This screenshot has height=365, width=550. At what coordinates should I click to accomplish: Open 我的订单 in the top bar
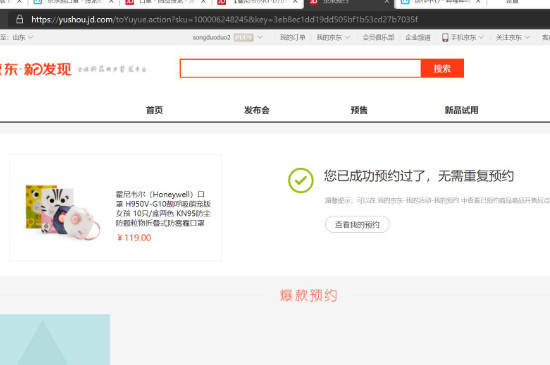[x=293, y=37]
